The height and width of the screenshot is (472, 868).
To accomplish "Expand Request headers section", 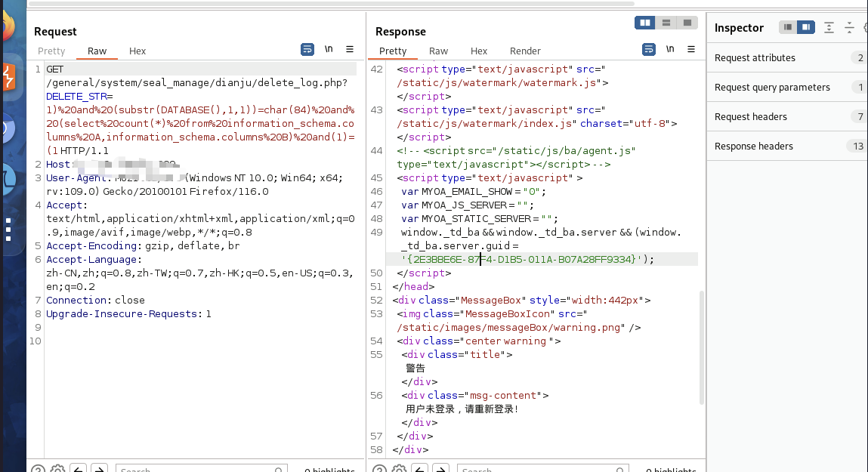I will pos(787,117).
